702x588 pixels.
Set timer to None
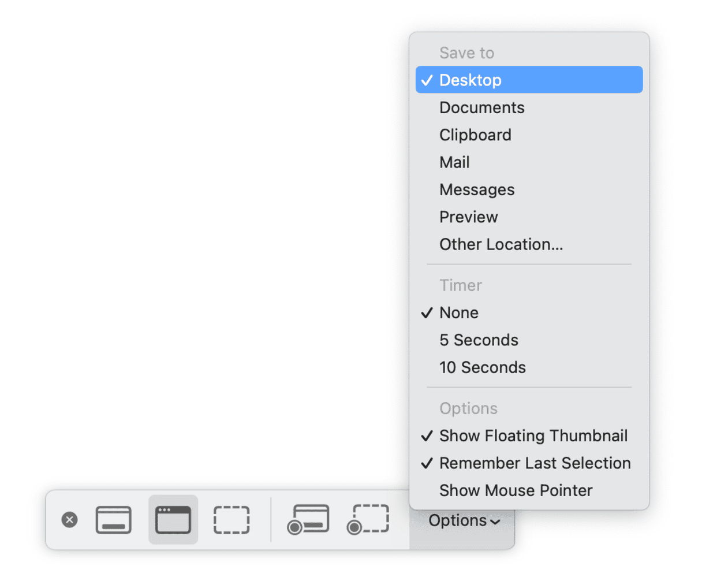(x=459, y=312)
